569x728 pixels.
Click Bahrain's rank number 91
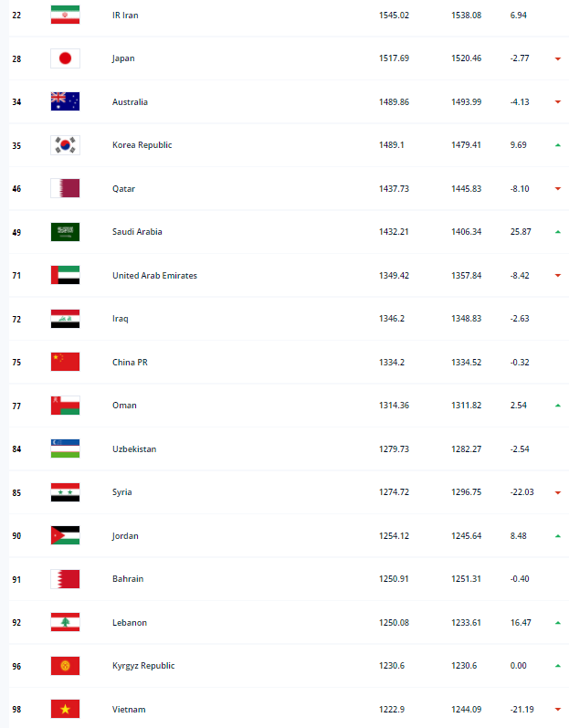(x=16, y=579)
